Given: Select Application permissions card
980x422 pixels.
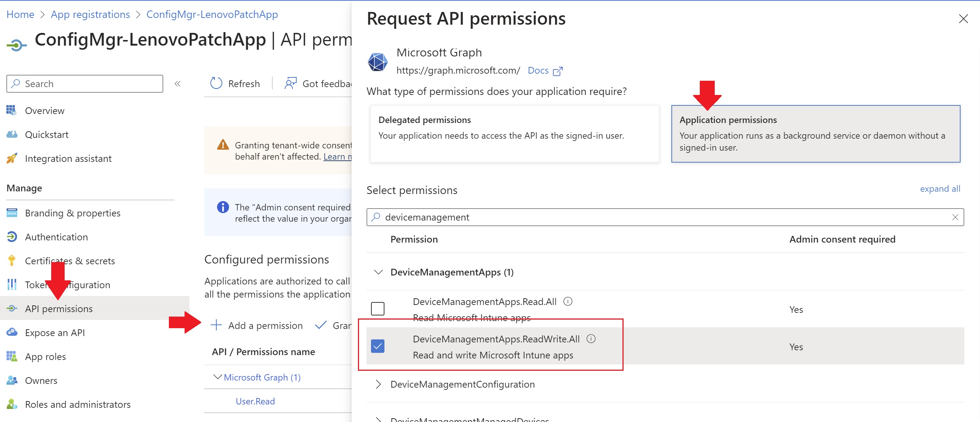Looking at the screenshot, I should pyautogui.click(x=815, y=134).
